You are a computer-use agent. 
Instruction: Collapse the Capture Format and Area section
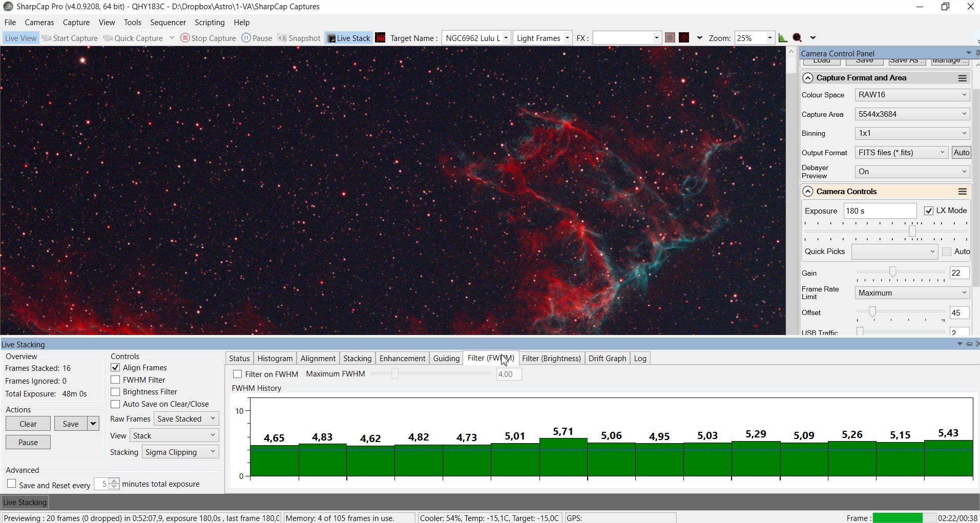[808, 78]
